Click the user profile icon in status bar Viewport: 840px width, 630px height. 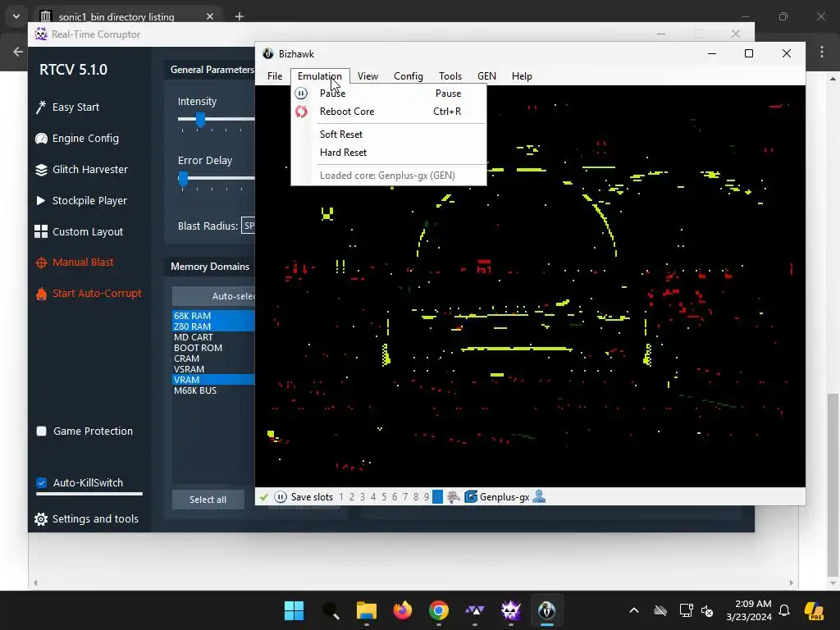(x=539, y=496)
